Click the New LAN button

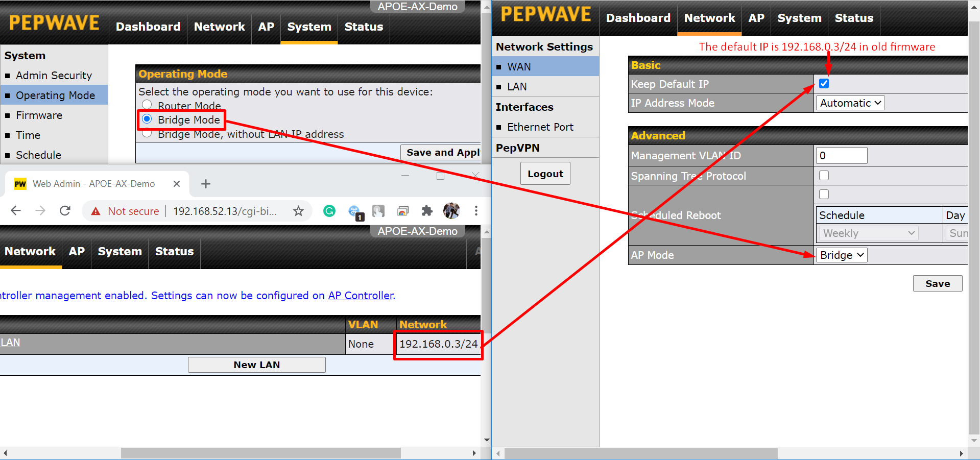pos(256,365)
